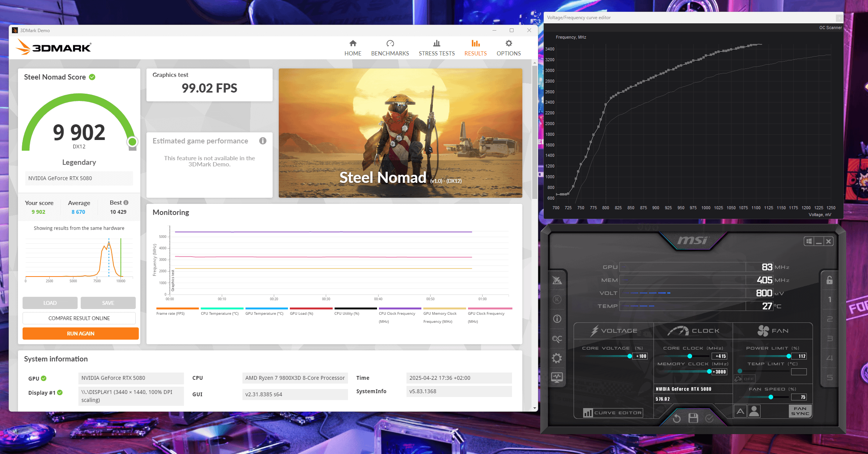
Task: Click the Reset settings icon in Afterburner
Action: click(x=676, y=418)
